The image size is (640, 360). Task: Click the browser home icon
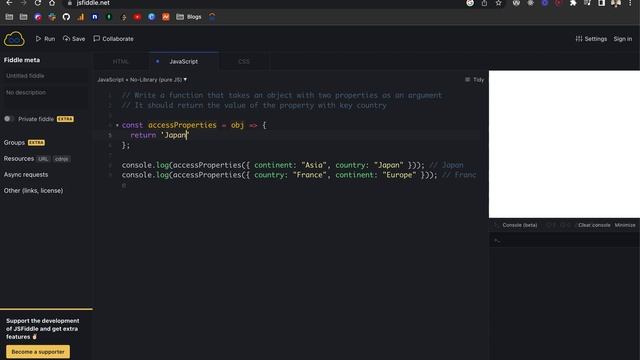click(x=52, y=3)
